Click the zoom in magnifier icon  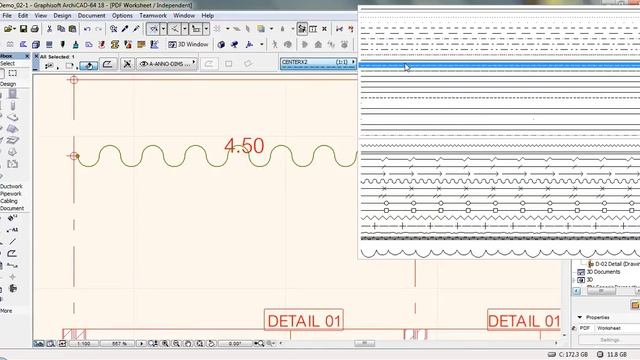click(x=165, y=344)
